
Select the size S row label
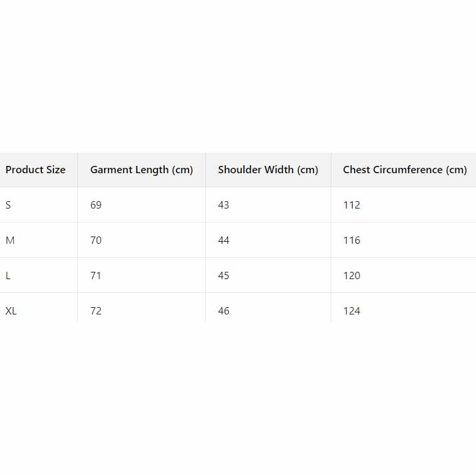tap(8, 205)
